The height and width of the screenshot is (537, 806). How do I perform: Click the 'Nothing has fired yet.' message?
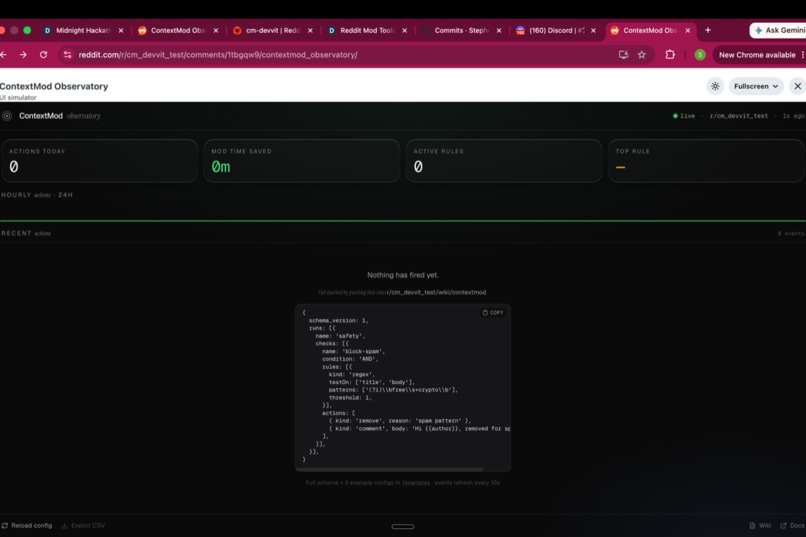pos(403,275)
